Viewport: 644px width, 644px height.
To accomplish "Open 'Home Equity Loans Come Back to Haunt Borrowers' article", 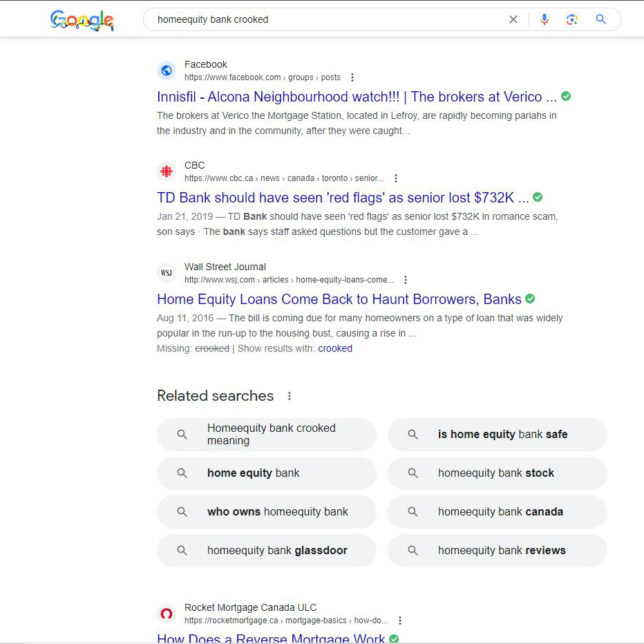I will click(x=339, y=299).
